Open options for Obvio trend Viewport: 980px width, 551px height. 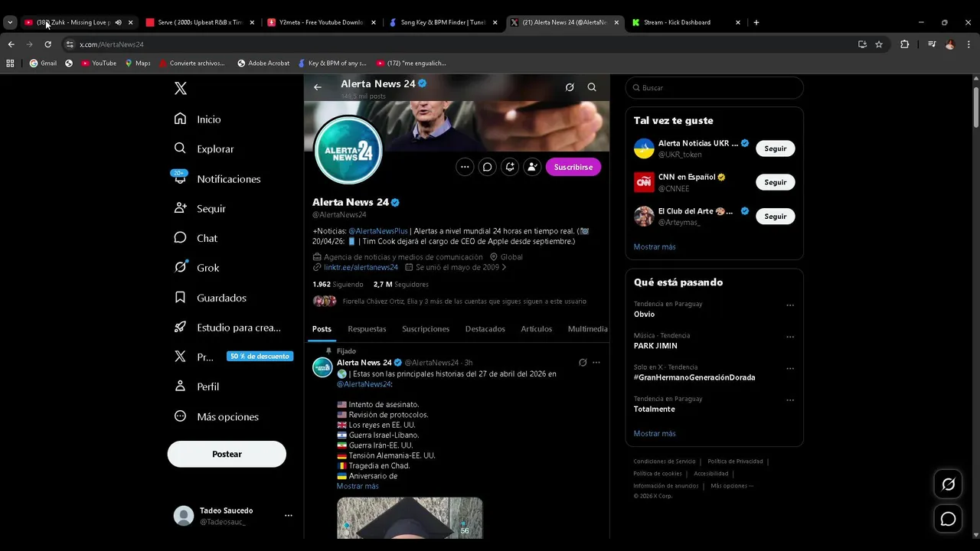click(x=790, y=305)
